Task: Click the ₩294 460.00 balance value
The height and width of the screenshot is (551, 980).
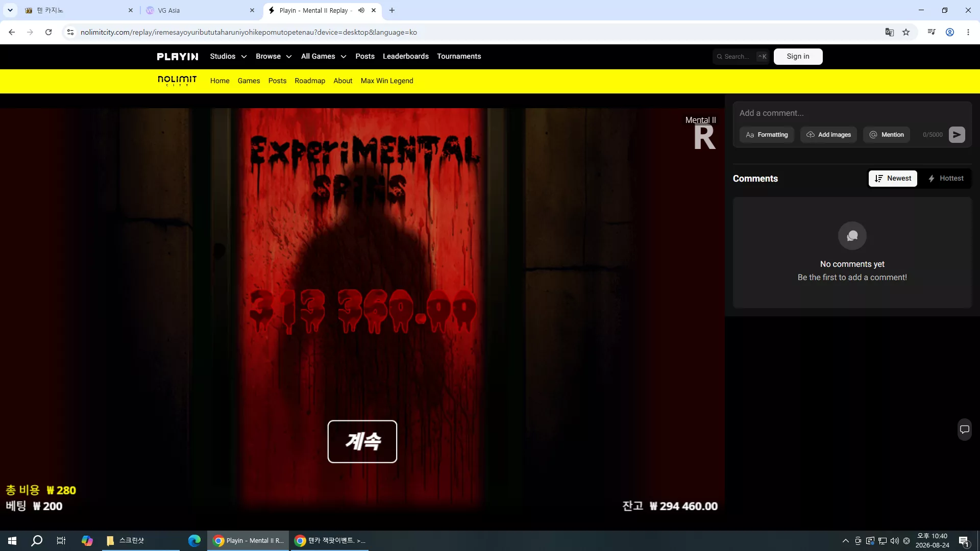Action: click(683, 506)
